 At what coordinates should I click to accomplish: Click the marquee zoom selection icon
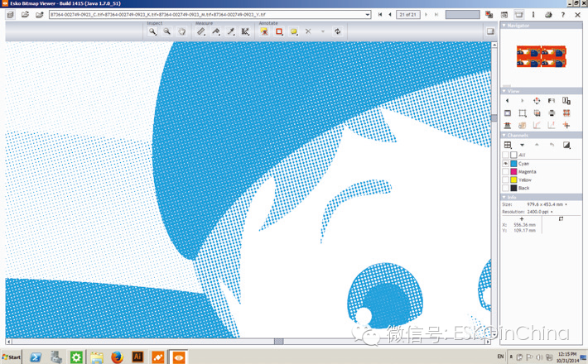(x=522, y=113)
